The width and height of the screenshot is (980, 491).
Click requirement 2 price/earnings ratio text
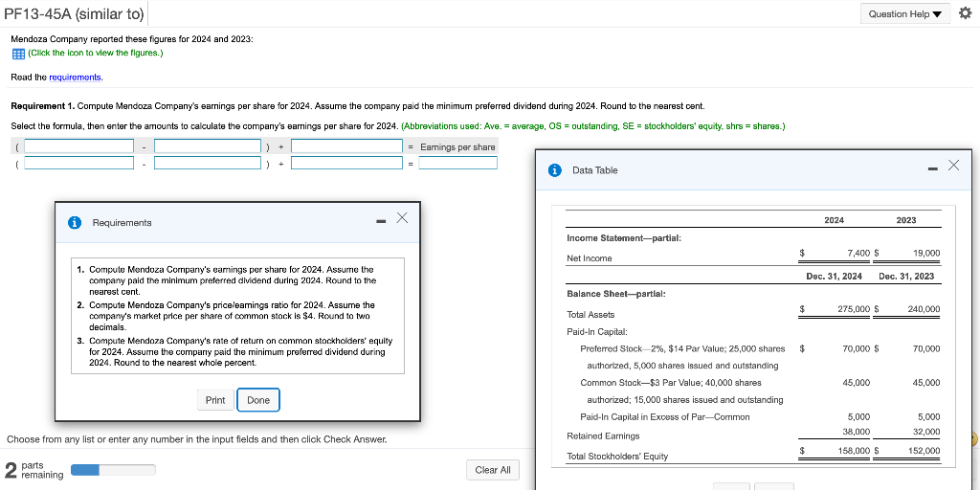pos(232,316)
